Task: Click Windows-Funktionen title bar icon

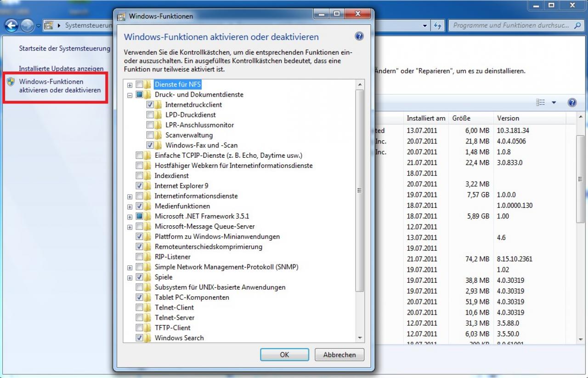Action: point(121,17)
